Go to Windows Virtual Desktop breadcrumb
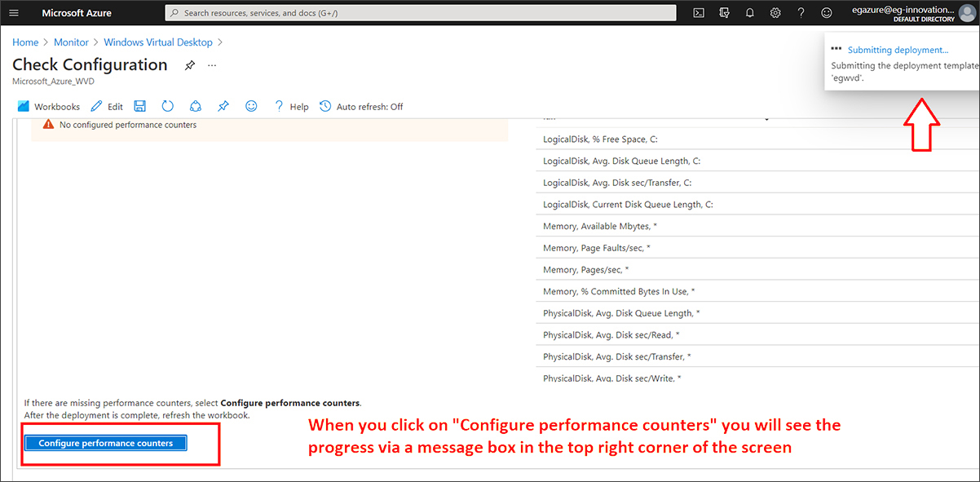The height and width of the screenshot is (482, 980). (x=158, y=42)
